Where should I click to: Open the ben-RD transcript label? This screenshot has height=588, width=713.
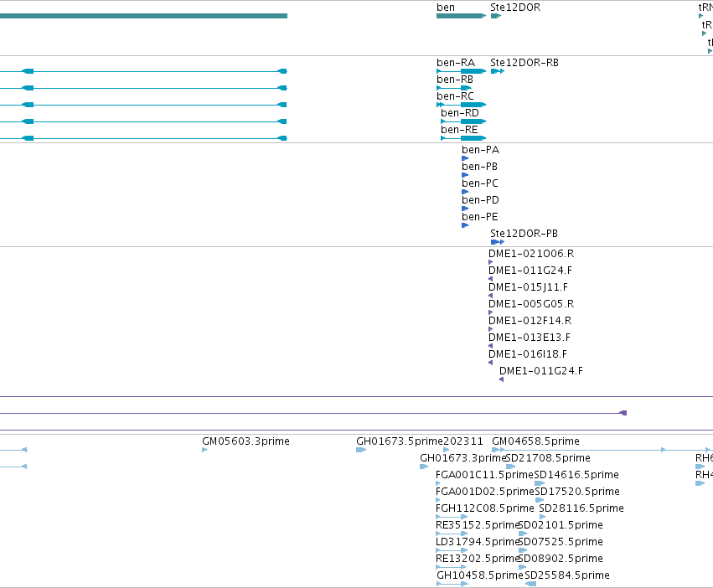(x=460, y=113)
